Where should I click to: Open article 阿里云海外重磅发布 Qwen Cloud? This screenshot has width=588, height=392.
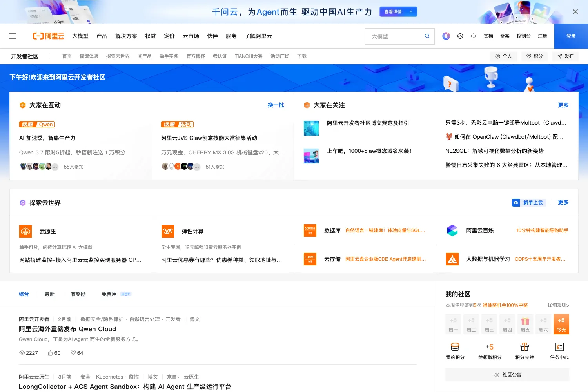pos(67,329)
